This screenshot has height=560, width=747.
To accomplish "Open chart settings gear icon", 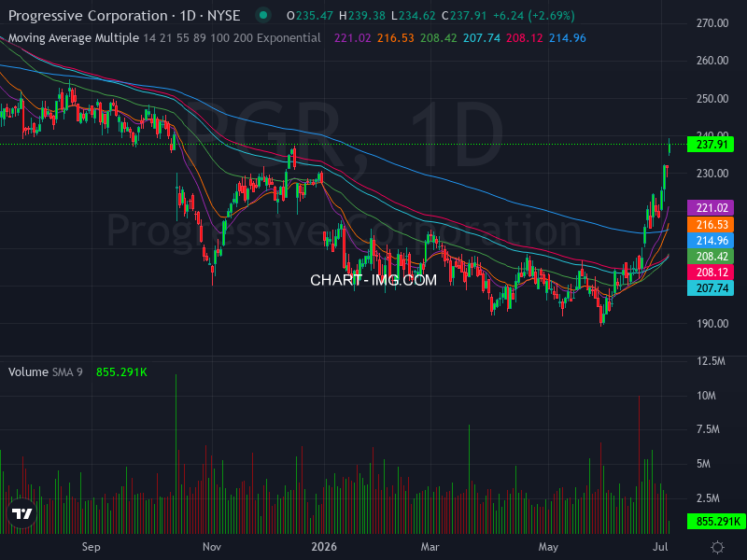I will click(x=717, y=547).
